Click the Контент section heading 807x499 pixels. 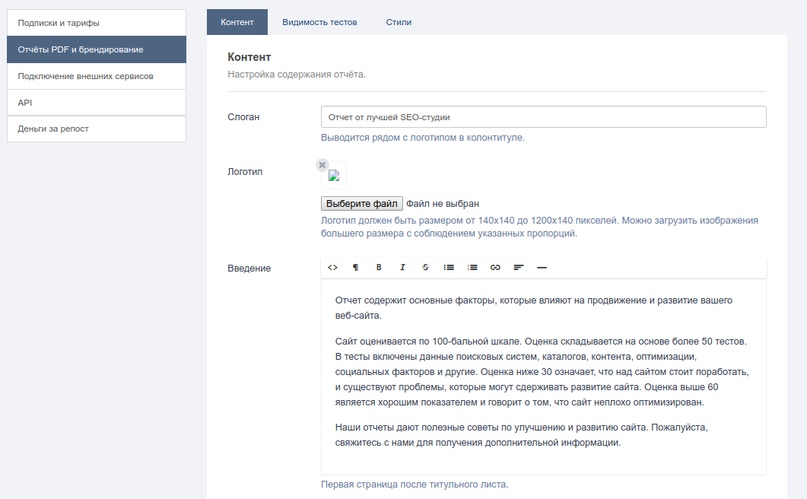(x=249, y=57)
